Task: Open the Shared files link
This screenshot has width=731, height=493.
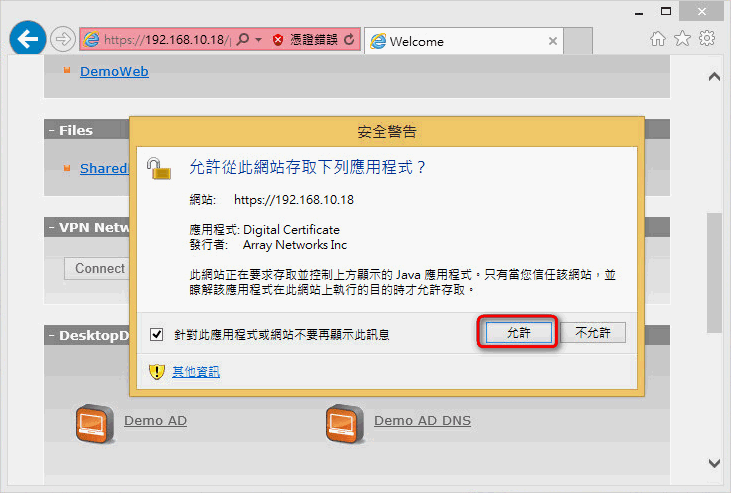Action: 104,168
